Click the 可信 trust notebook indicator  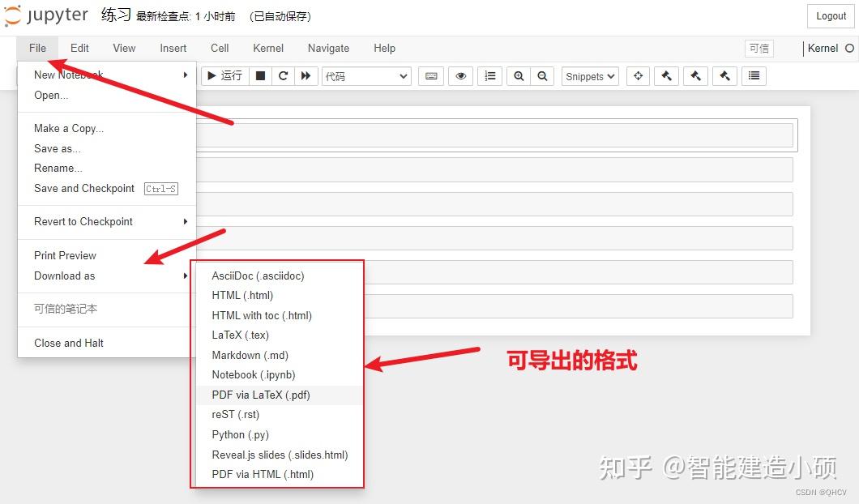(x=759, y=49)
